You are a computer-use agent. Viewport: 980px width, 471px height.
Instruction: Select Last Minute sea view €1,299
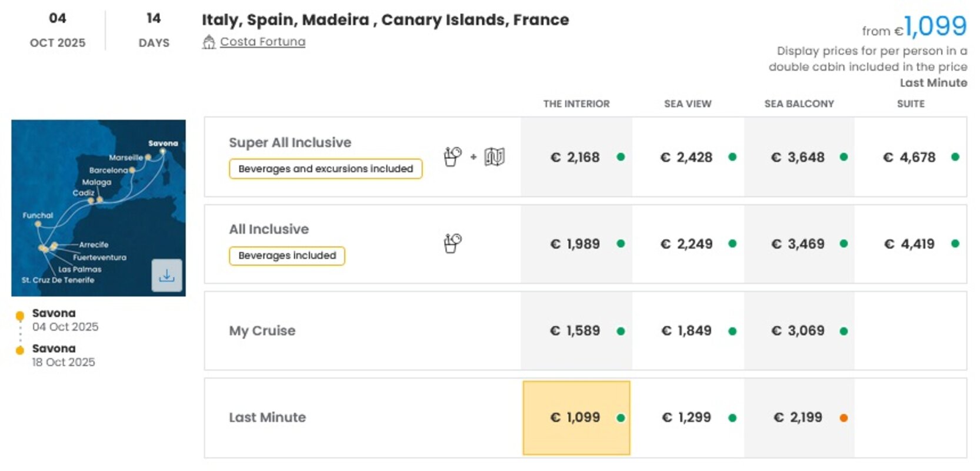[x=688, y=418]
